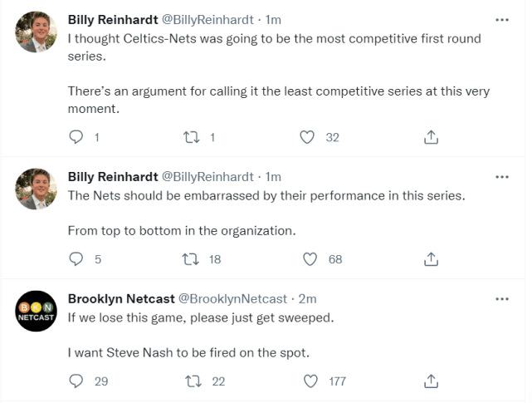Retweet the Nets should be embarrassed tweet
Image resolution: width=532 pixels, height=403 pixels.
pos(190,259)
